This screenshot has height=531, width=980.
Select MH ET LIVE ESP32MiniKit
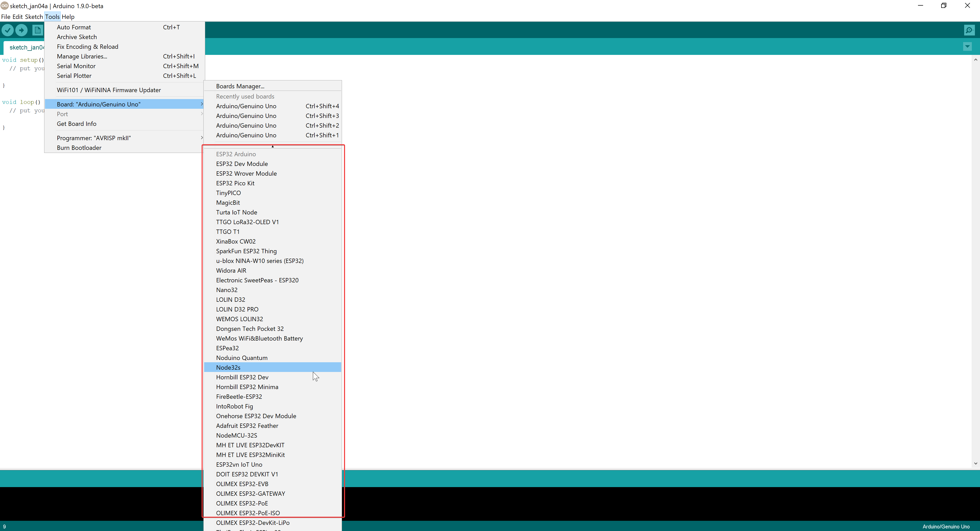(x=272, y=455)
